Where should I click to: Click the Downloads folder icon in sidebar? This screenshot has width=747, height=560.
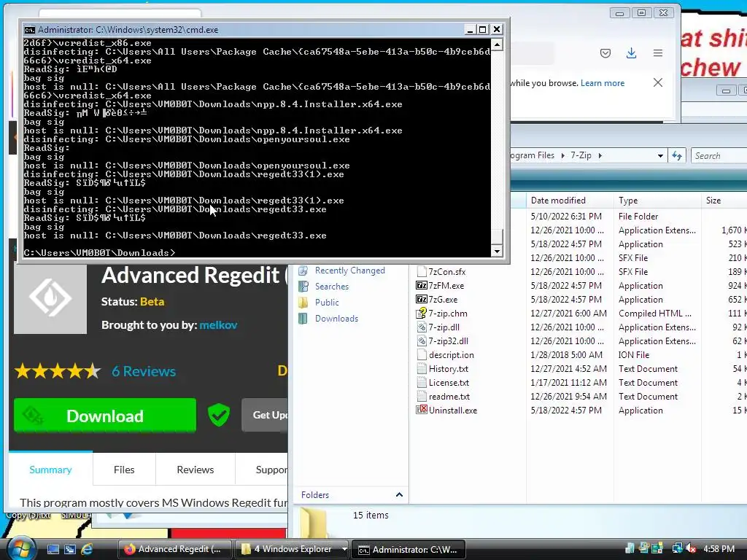point(303,319)
